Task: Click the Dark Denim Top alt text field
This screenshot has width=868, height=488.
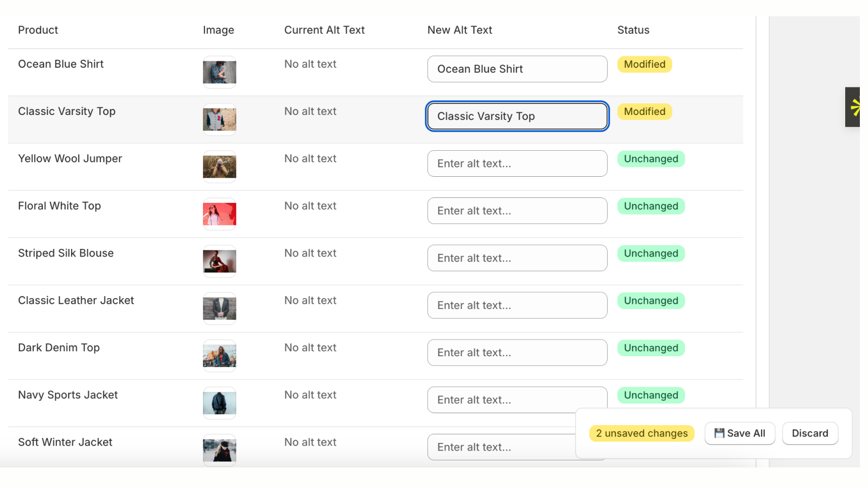Action: pyautogui.click(x=517, y=352)
